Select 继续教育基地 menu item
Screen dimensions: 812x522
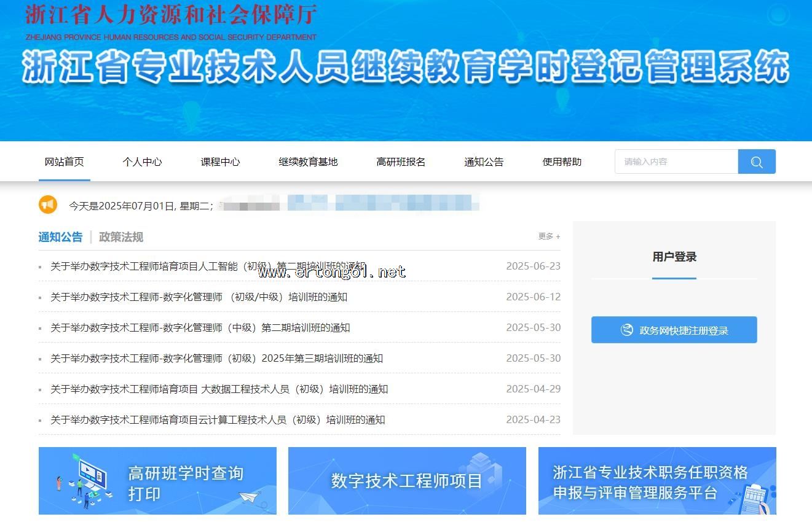click(x=308, y=162)
